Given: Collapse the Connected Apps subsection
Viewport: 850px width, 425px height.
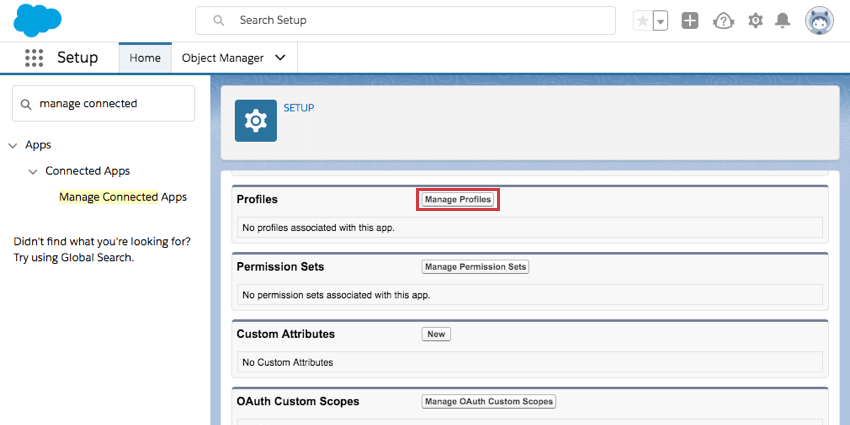Looking at the screenshot, I should (x=33, y=171).
